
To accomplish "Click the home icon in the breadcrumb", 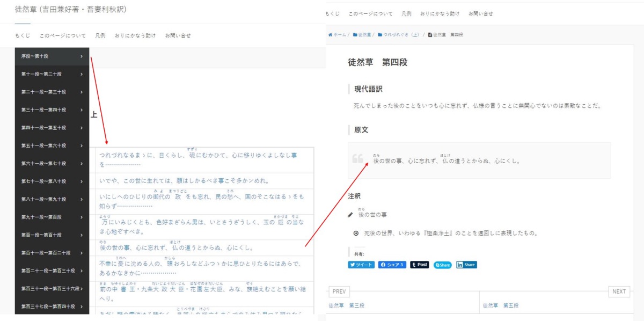I will click(330, 34).
